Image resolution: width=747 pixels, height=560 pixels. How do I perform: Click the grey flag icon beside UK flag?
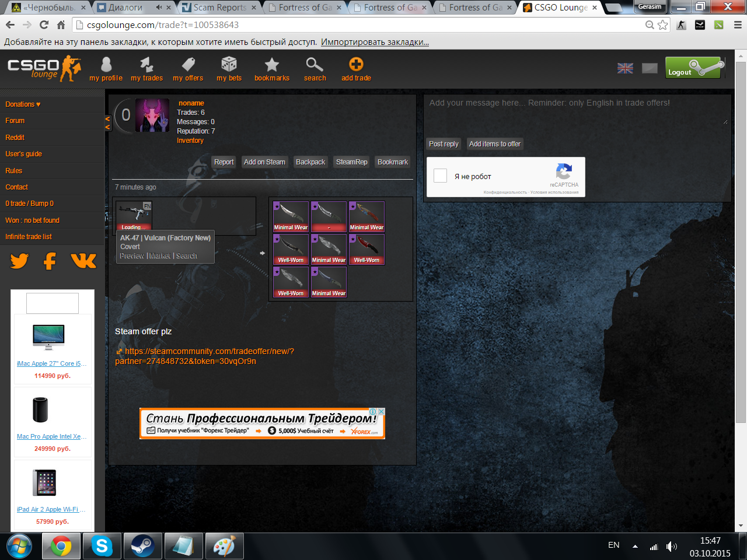pos(650,68)
